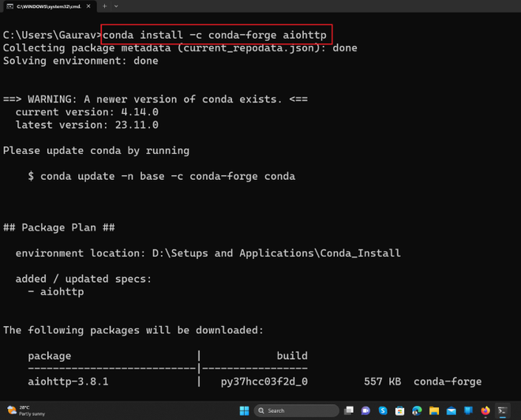Image resolution: width=521 pixels, height=420 pixels.
Task: Click 'current version: 4.14.0' text
Action: 87,112
